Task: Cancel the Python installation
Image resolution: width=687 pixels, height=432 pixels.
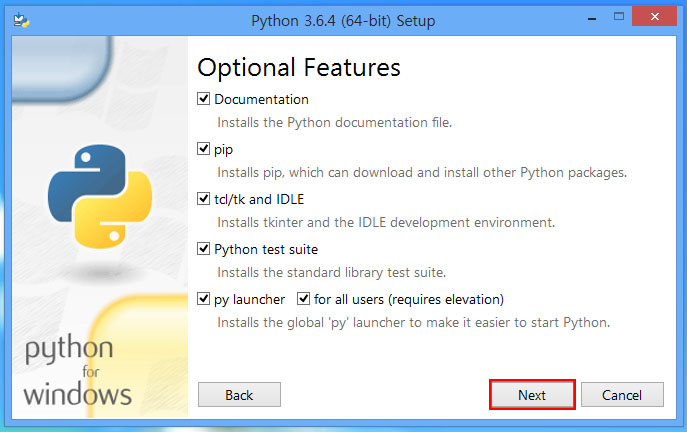Action: (x=622, y=395)
